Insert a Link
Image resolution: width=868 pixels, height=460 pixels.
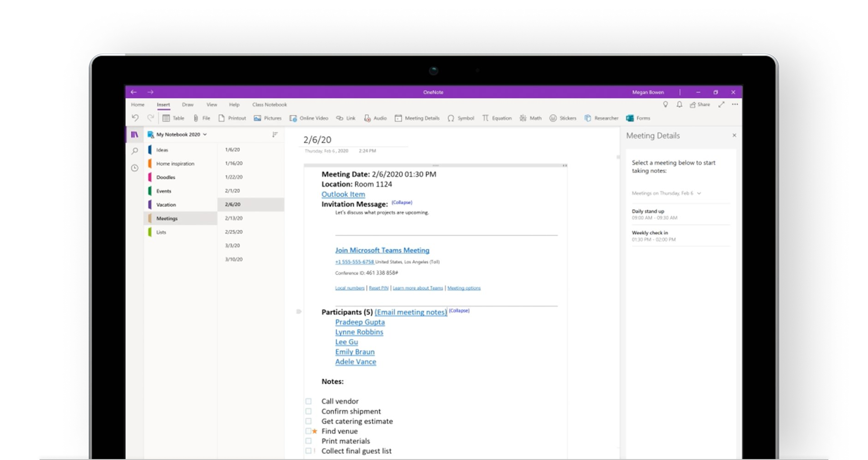(x=346, y=118)
